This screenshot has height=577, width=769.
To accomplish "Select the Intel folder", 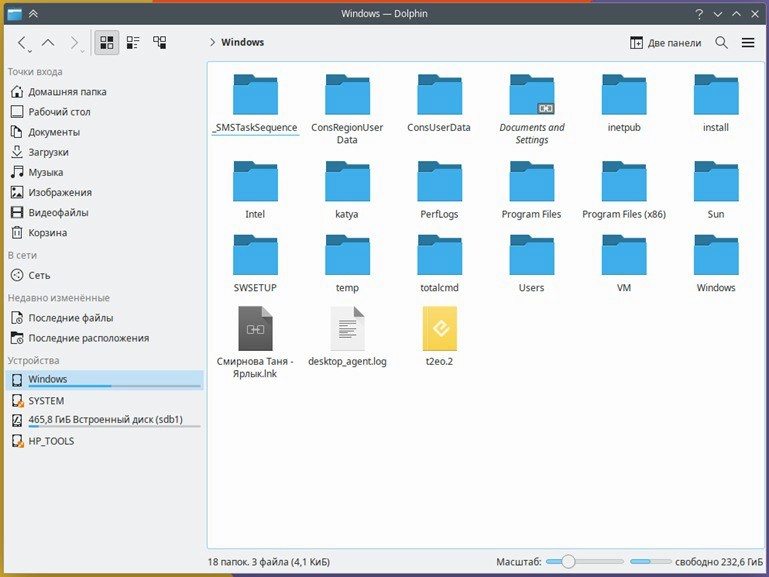I will click(x=255, y=190).
